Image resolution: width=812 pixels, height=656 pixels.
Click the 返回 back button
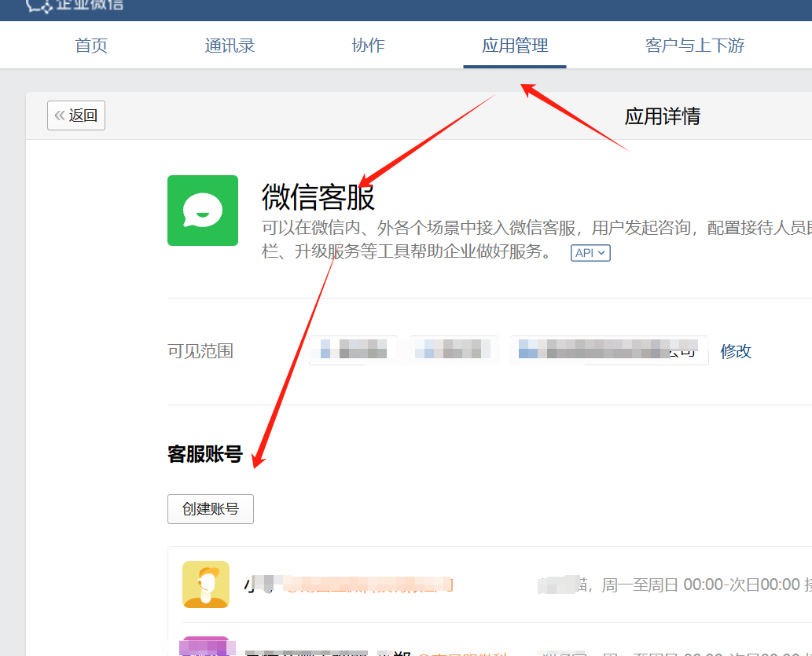[76, 115]
